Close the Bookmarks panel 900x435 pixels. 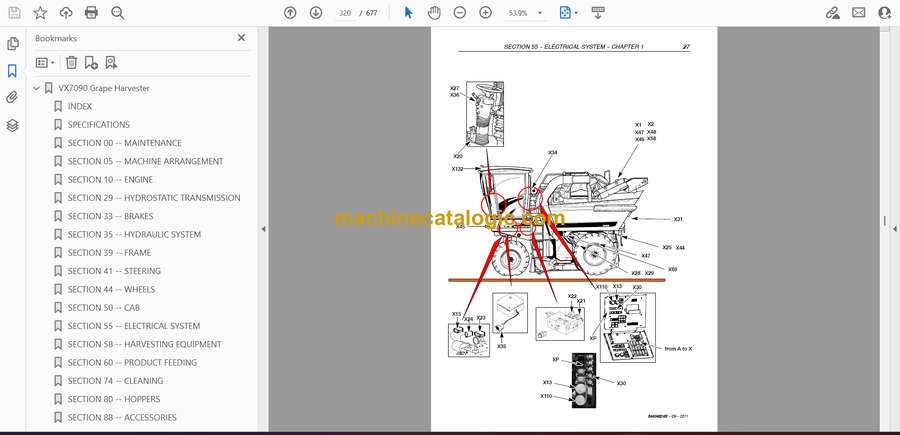pos(241,38)
